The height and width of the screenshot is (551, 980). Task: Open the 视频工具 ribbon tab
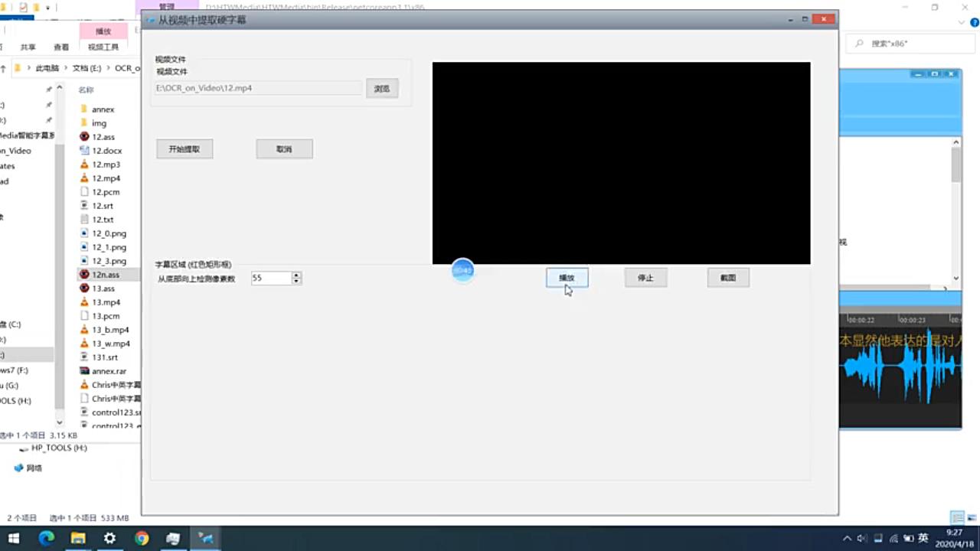pos(103,47)
